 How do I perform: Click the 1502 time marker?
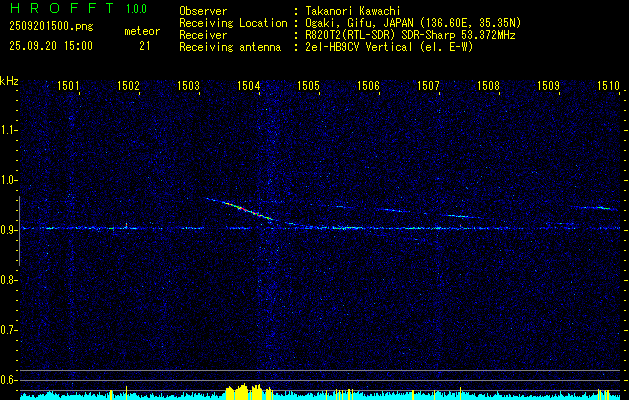click(128, 85)
